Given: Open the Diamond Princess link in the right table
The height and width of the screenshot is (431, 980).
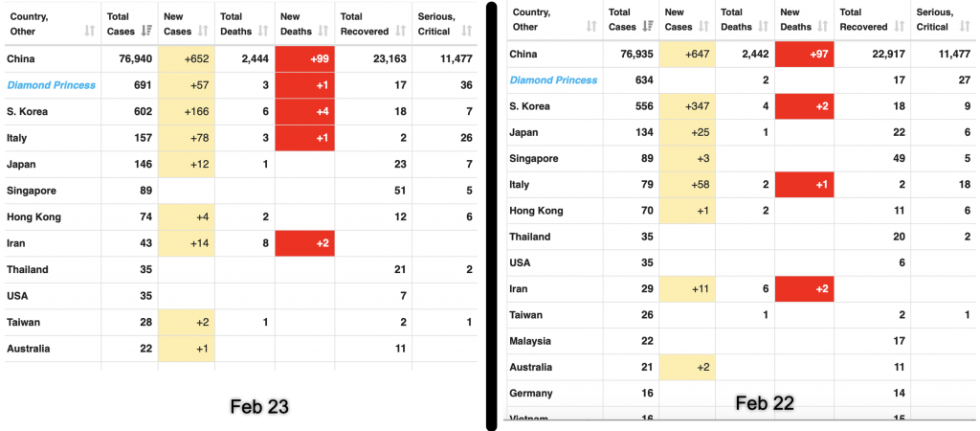Looking at the screenshot, I should tap(553, 80).
